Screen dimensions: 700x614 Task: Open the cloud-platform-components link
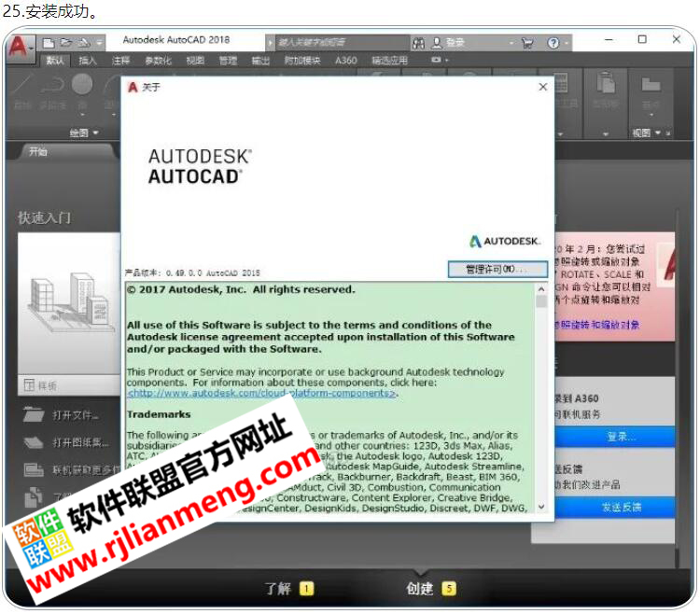261,393
